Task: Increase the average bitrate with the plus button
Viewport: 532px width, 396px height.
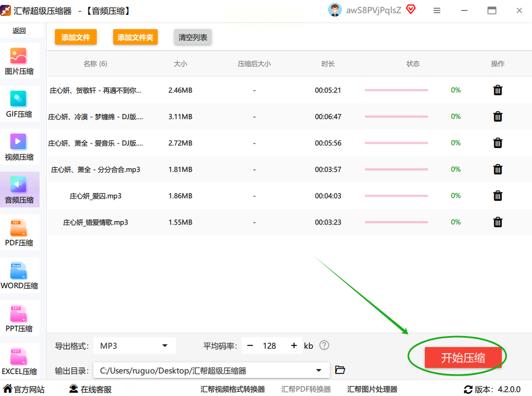Action: [x=294, y=346]
